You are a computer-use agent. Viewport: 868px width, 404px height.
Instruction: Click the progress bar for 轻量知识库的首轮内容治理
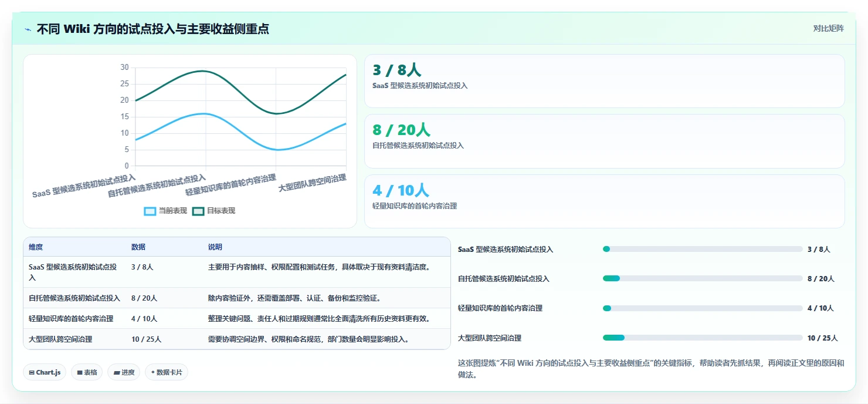point(703,308)
